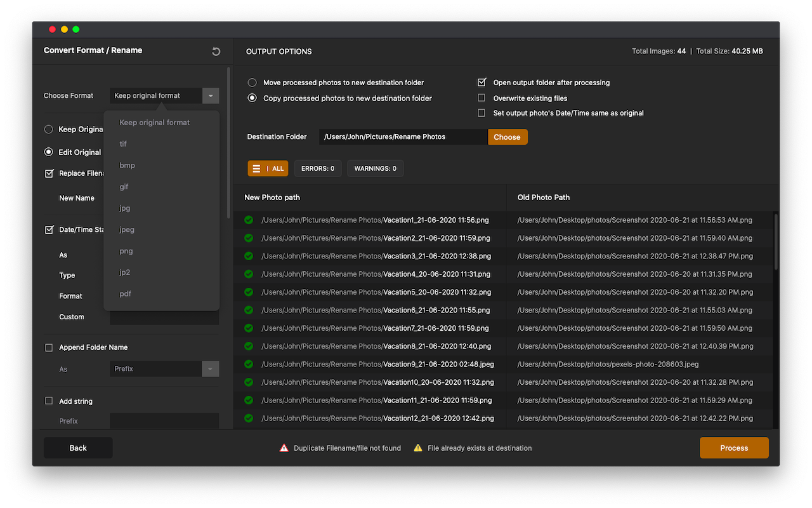Click the red warning triangle for Duplicate Filename
Image resolution: width=812 pixels, height=508 pixels.
[x=284, y=448]
